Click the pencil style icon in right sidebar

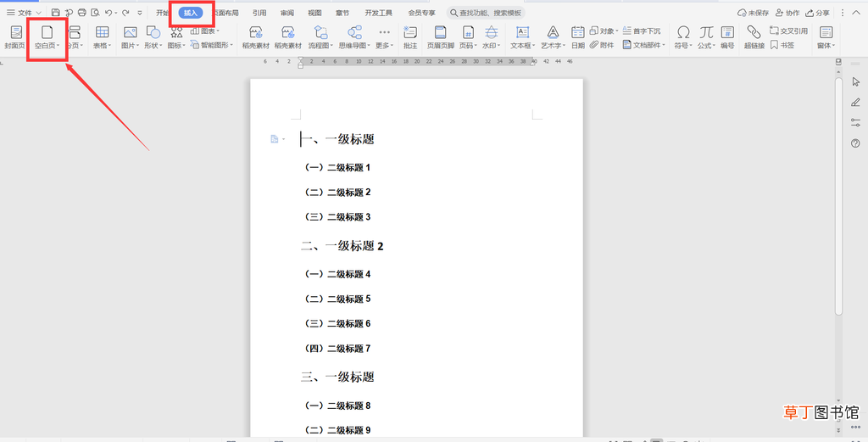(856, 103)
